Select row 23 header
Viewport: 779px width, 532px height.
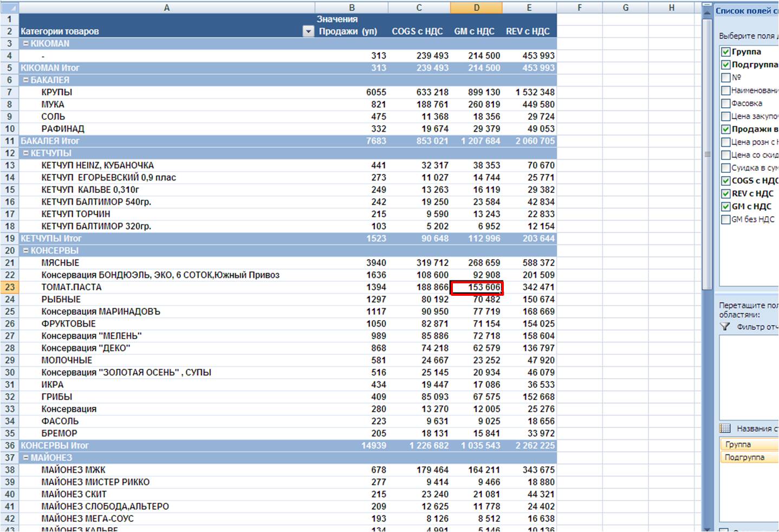click(x=10, y=287)
